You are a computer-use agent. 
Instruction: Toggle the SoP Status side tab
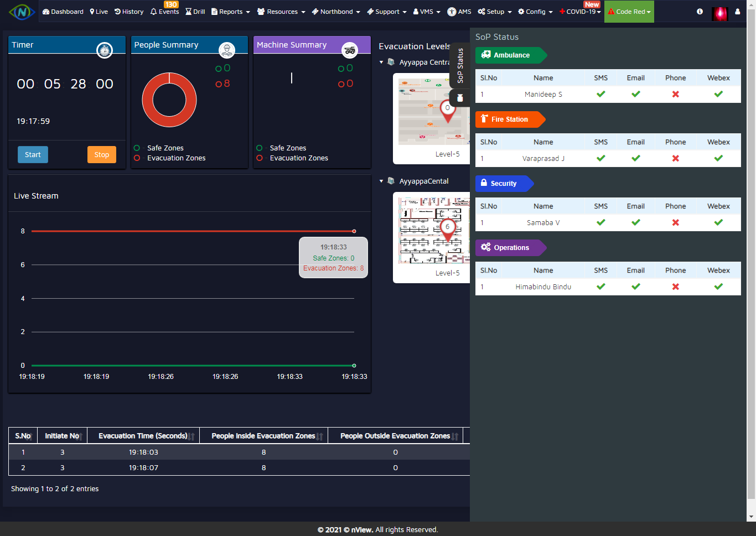point(460,65)
